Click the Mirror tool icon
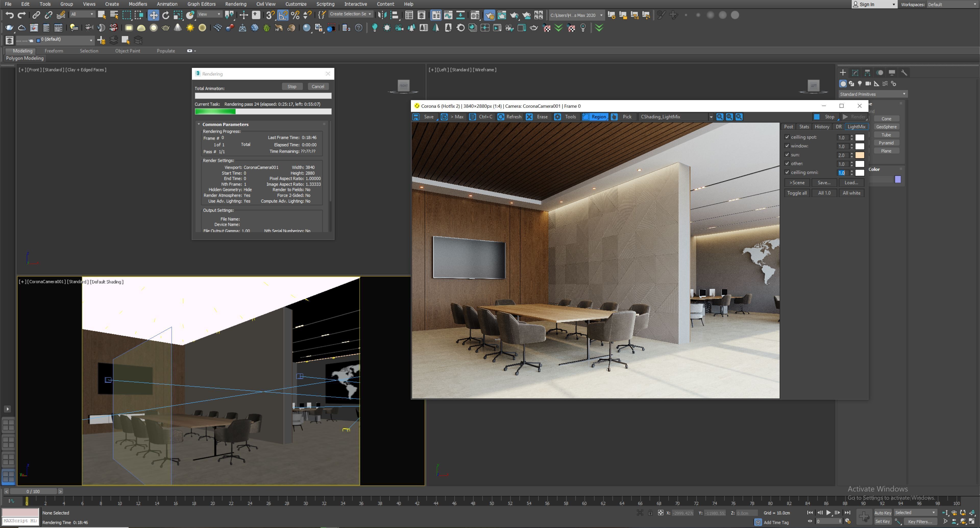The image size is (980, 528). [382, 15]
